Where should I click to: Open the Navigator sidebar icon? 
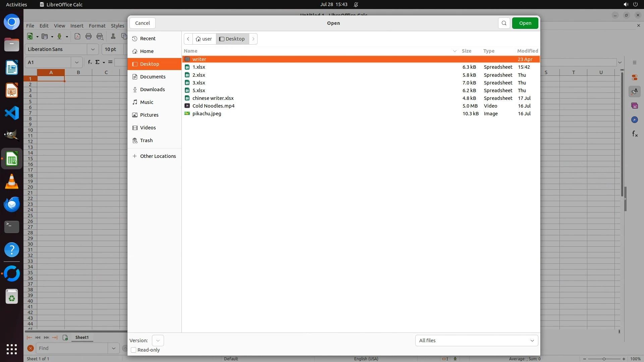tap(635, 120)
